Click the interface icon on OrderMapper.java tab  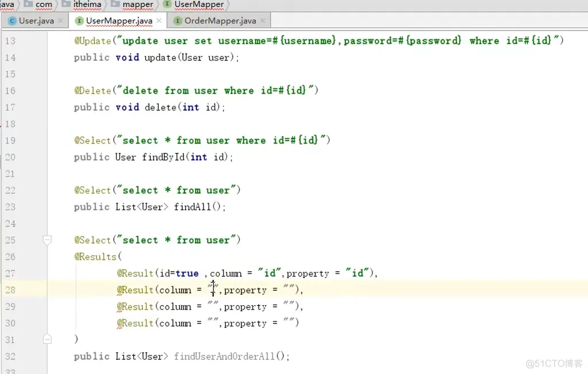click(x=178, y=21)
